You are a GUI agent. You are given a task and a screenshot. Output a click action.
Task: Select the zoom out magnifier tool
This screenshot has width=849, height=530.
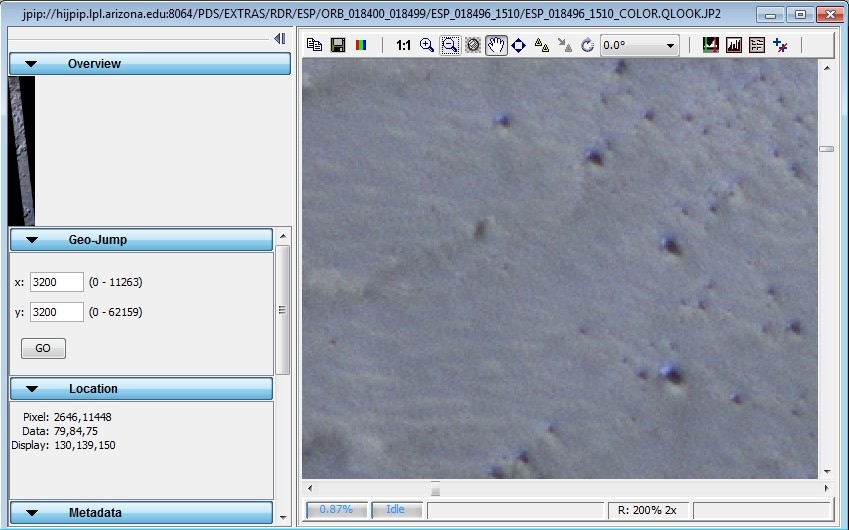(450, 45)
